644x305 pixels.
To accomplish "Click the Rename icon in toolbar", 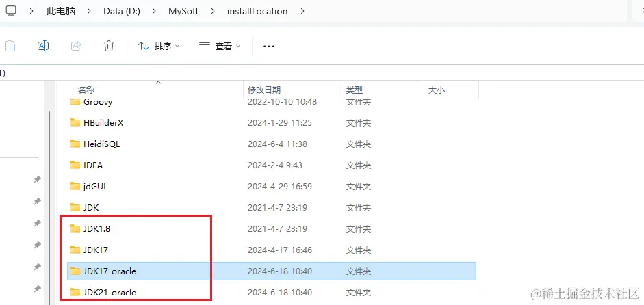I will click(43, 46).
